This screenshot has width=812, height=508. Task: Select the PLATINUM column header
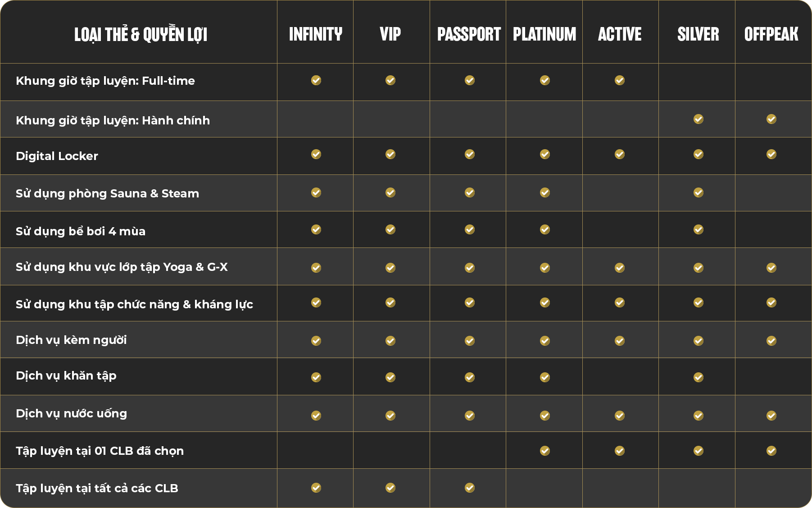544,34
